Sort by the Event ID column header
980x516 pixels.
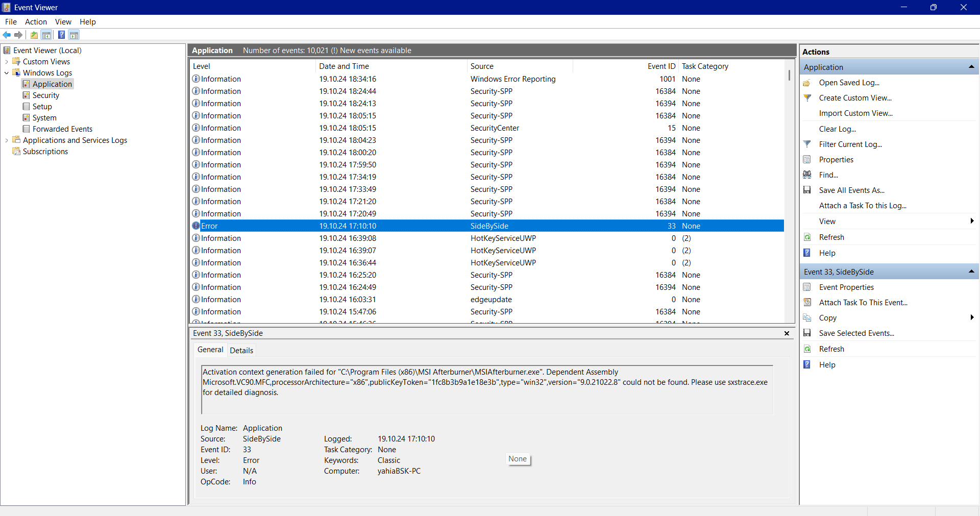click(x=626, y=66)
